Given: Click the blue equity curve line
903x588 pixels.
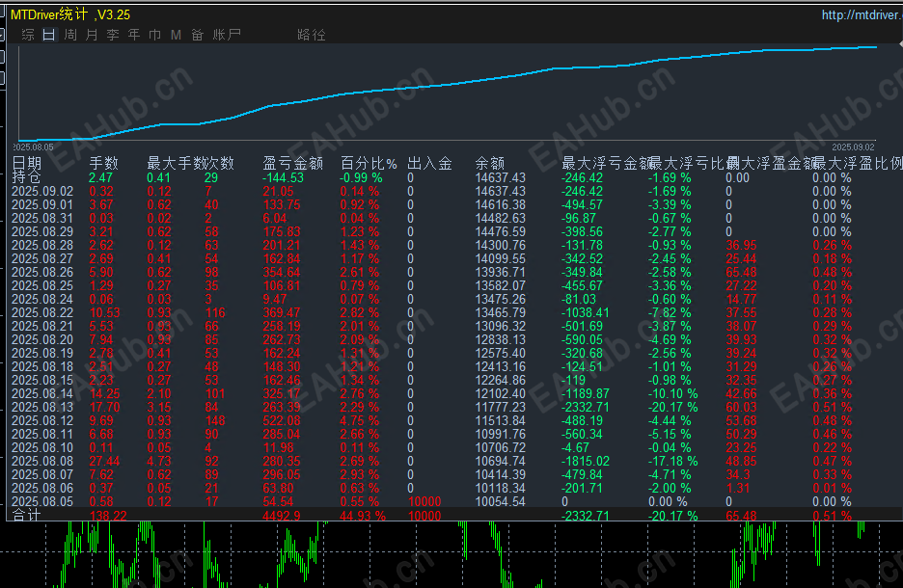Looking at the screenshot, I should pos(448,85).
